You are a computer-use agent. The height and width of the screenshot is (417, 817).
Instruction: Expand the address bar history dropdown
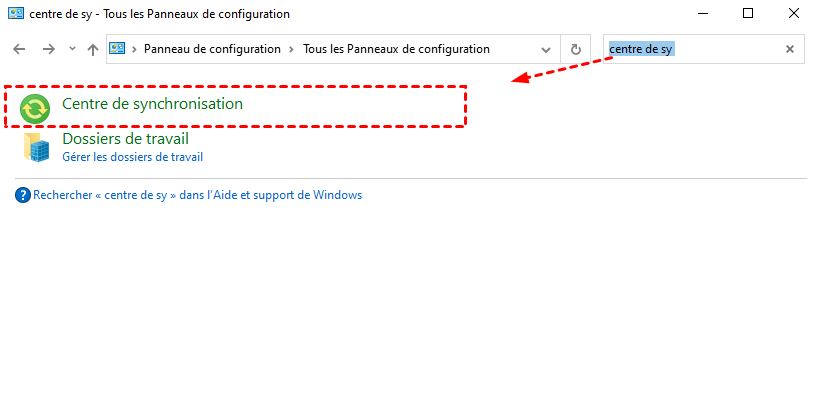pyautogui.click(x=546, y=49)
